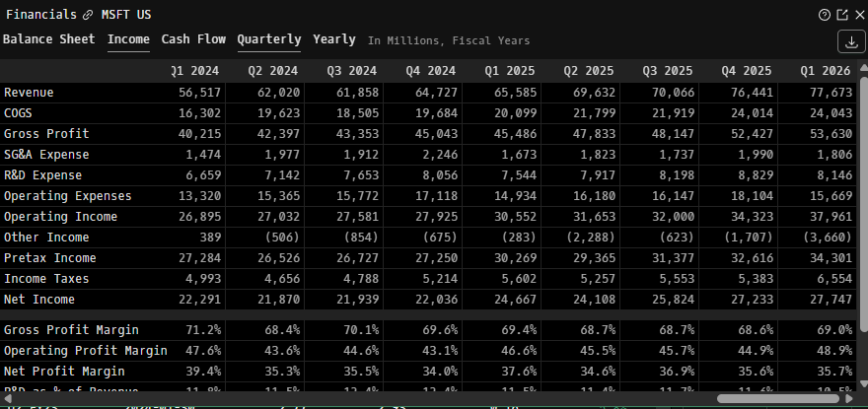This screenshot has height=409, width=868.
Task: Click the Financials panel title
Action: pyautogui.click(x=41, y=15)
